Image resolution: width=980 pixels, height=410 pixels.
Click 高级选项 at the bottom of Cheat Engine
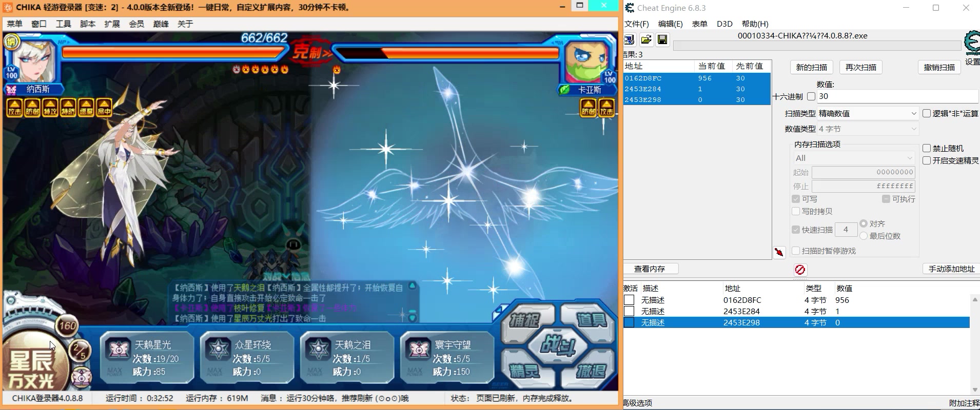point(638,403)
